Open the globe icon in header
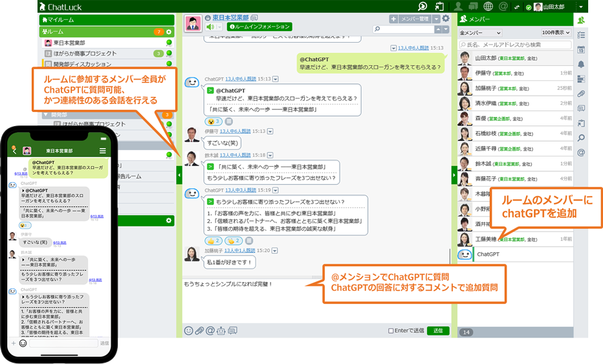 click(488, 6)
